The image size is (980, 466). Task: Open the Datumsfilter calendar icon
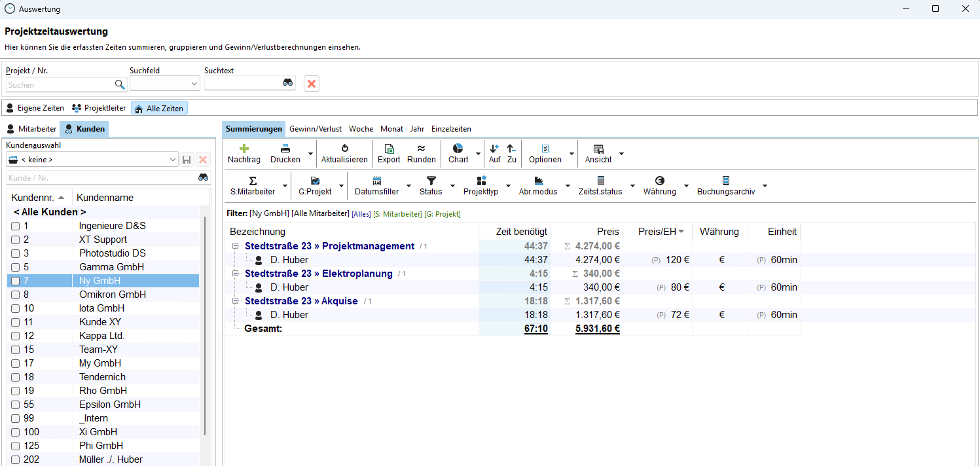point(376,181)
